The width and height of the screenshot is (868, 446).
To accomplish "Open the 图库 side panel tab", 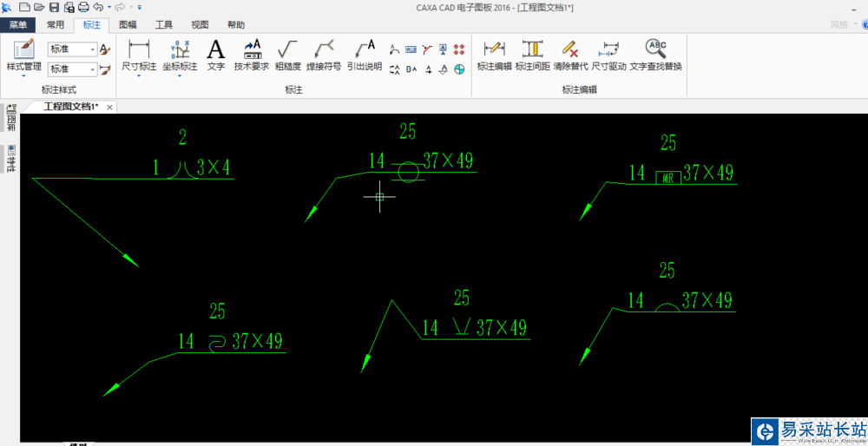I will click(x=11, y=117).
